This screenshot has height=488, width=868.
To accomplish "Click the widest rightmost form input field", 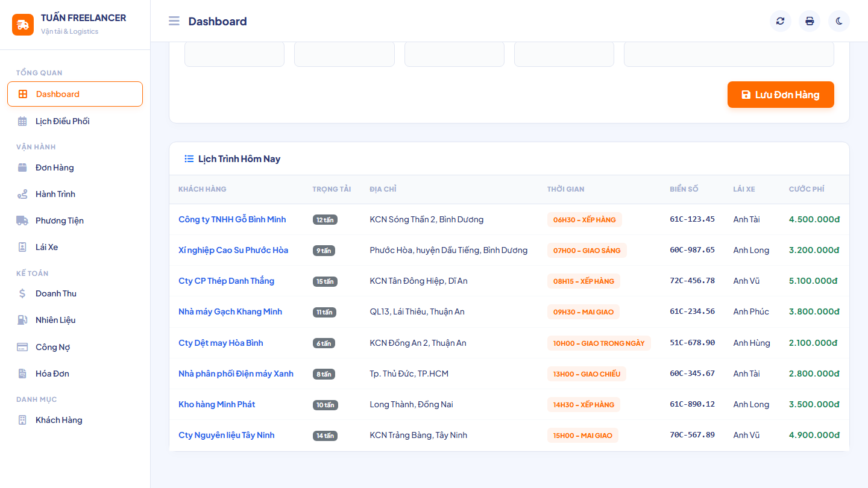I will 729,54.
